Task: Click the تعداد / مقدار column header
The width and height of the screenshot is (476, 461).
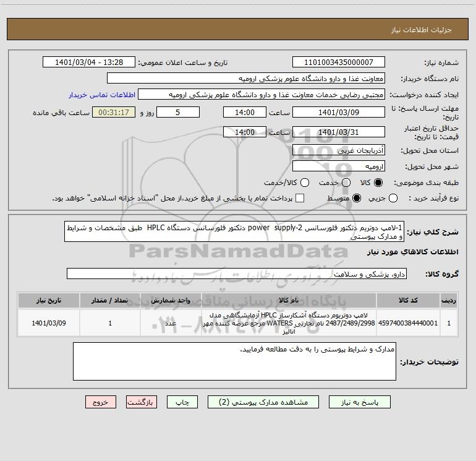Action: tap(110, 301)
